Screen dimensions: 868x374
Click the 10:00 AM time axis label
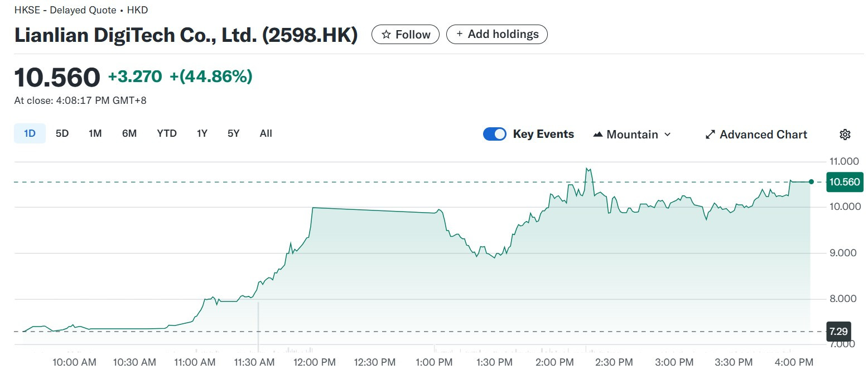click(74, 362)
